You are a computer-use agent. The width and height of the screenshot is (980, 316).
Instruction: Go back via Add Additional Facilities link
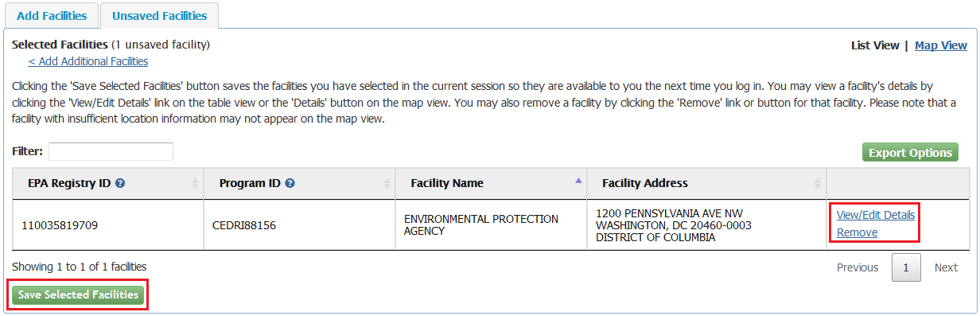click(88, 61)
